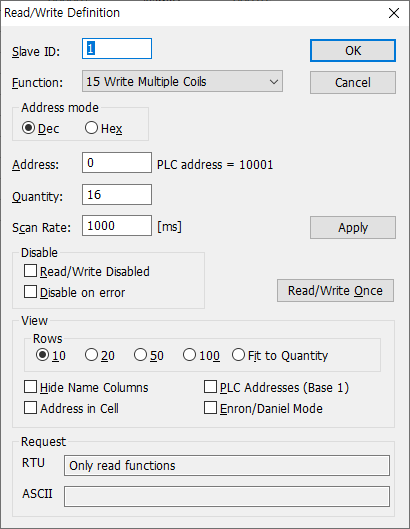Viewport: 410px width, 529px height.
Task: Open the Function dropdown list
Action: pos(182,81)
